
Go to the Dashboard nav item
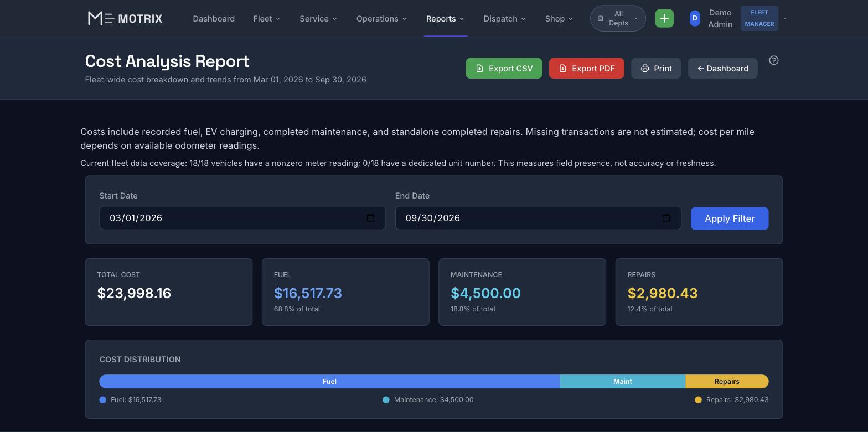click(x=214, y=19)
